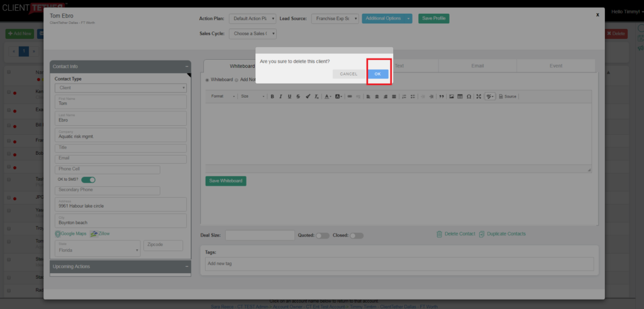This screenshot has height=309, width=644.
Task: Click the Duplicate Contacts icon
Action: pos(482,234)
